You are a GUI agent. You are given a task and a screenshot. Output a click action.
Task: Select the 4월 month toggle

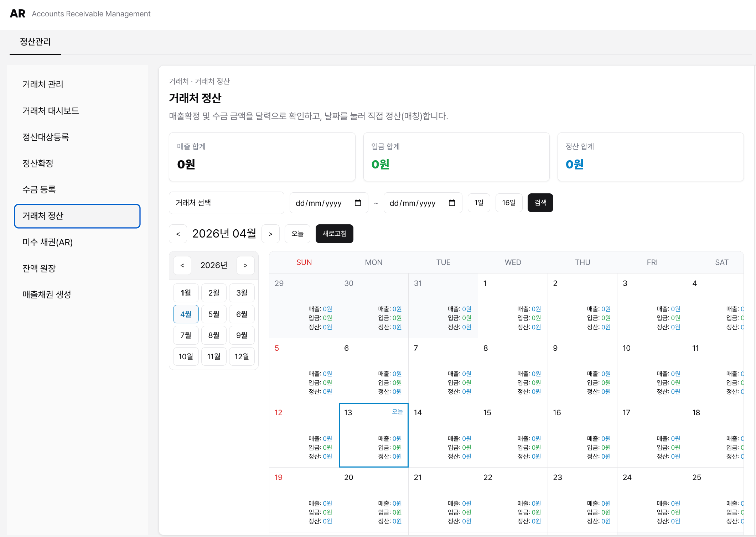click(186, 314)
